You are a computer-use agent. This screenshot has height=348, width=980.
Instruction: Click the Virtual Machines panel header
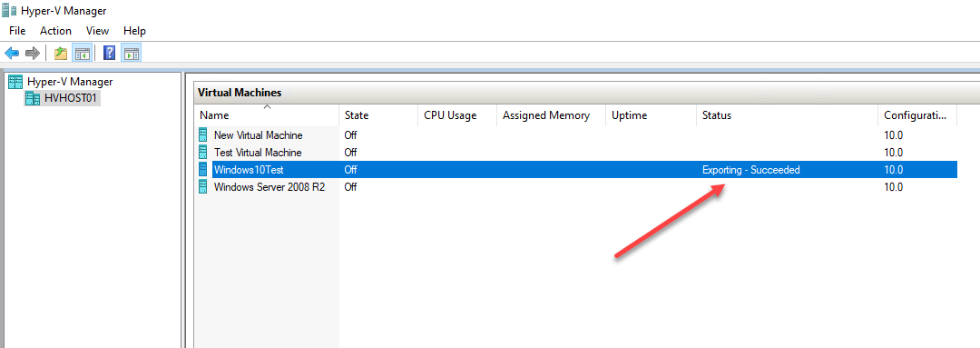click(x=587, y=93)
